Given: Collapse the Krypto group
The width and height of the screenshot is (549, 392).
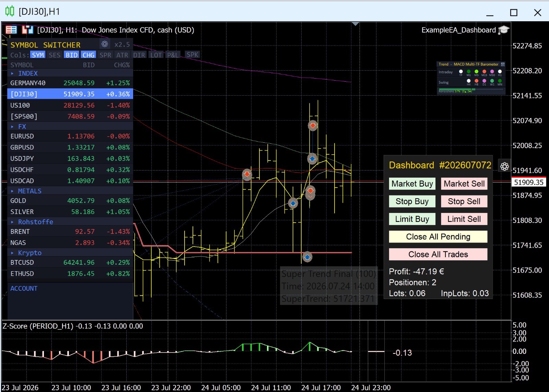Looking at the screenshot, I should (x=70, y=253).
